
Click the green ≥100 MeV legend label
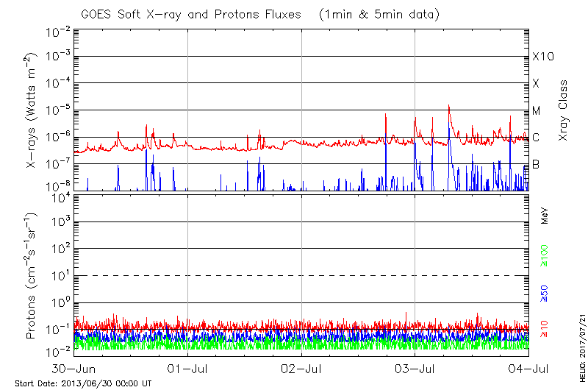point(545,255)
